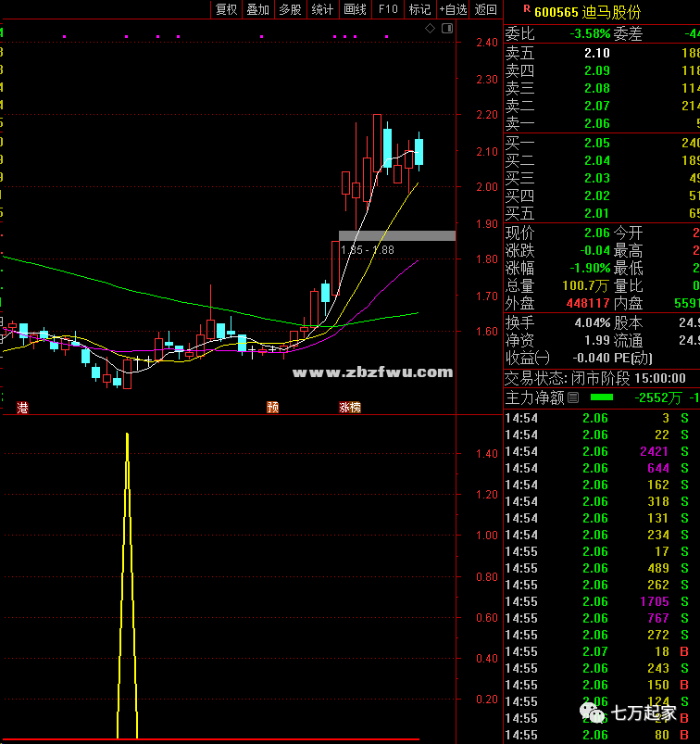The width and height of the screenshot is (700, 744).
Task: Click the 迪马股份 stock name header
Action: [611, 12]
